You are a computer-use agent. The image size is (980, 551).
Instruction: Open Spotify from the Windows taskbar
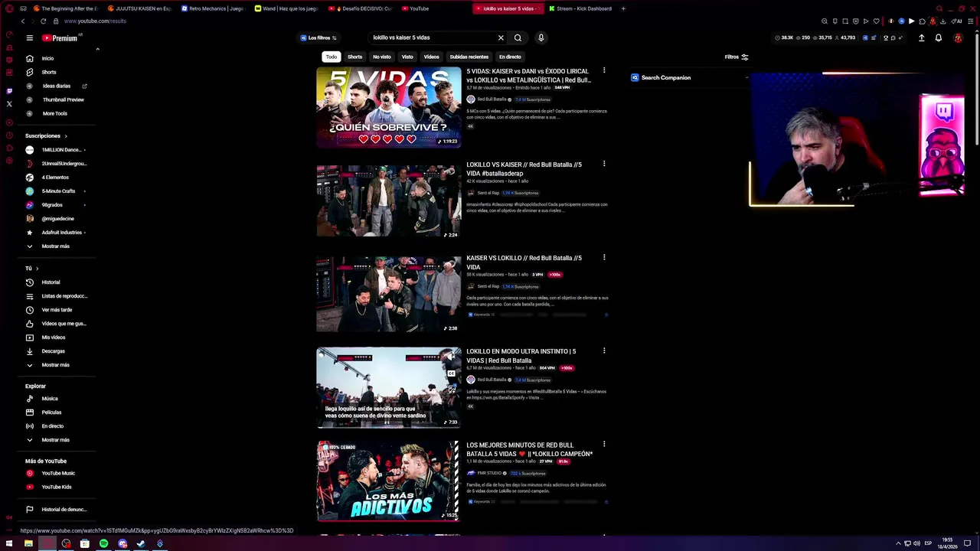click(x=103, y=543)
